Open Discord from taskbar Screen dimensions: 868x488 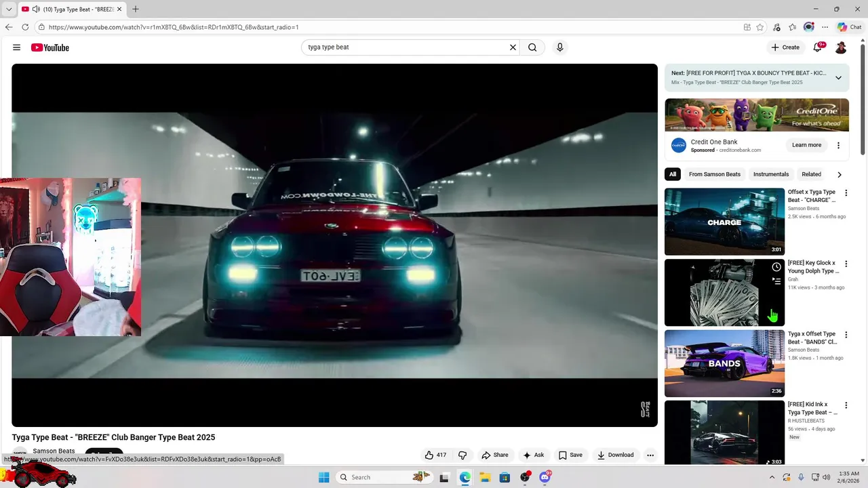coord(545,477)
